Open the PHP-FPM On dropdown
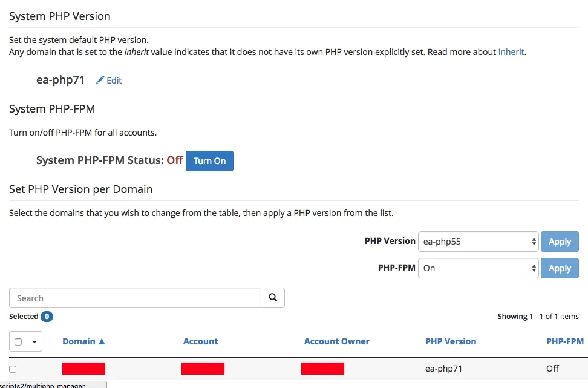Image resolution: width=588 pixels, height=388 pixels. [478, 268]
